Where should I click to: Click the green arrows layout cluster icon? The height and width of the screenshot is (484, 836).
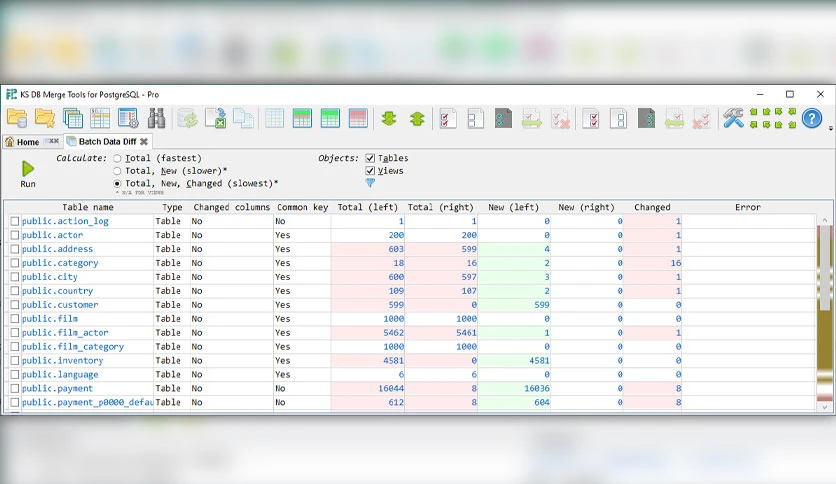[x=773, y=118]
